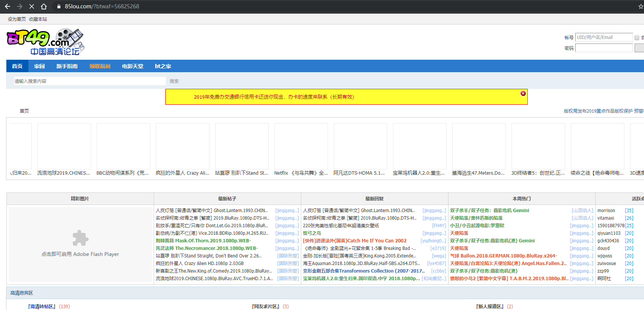
Task: Open active user vitamaxi profile
Action: 606,218
